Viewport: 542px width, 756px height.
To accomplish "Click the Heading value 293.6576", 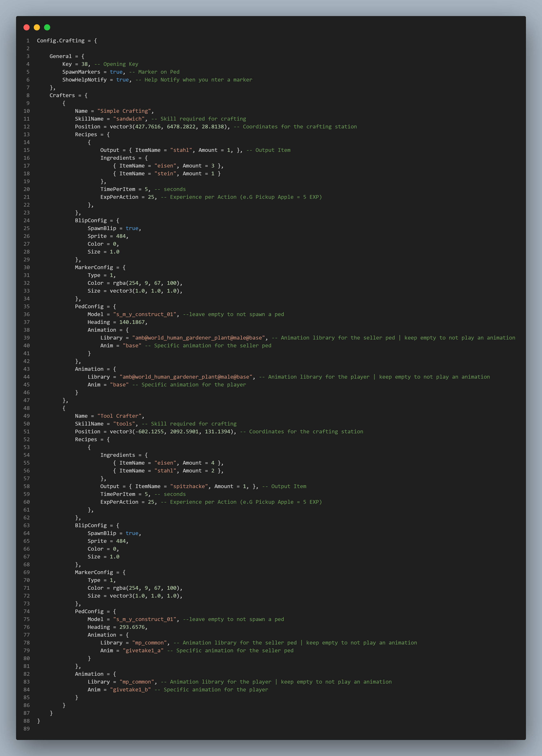I will (132, 627).
